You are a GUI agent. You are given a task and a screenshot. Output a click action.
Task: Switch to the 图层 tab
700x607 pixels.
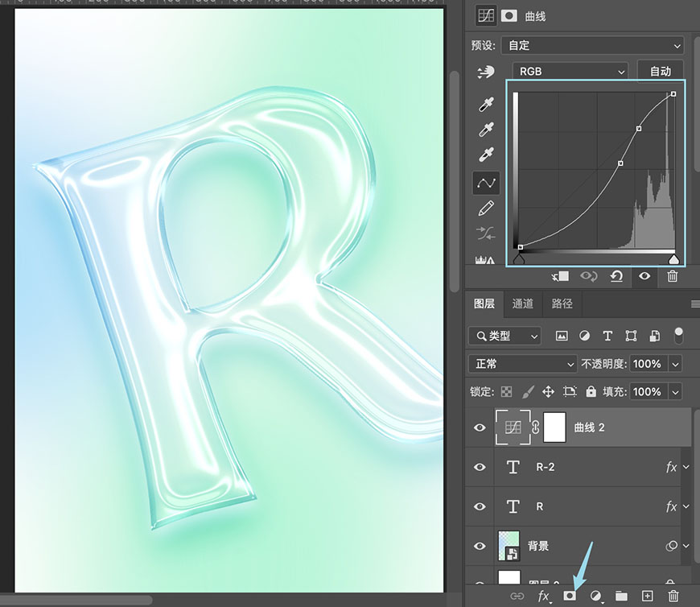coord(484,303)
